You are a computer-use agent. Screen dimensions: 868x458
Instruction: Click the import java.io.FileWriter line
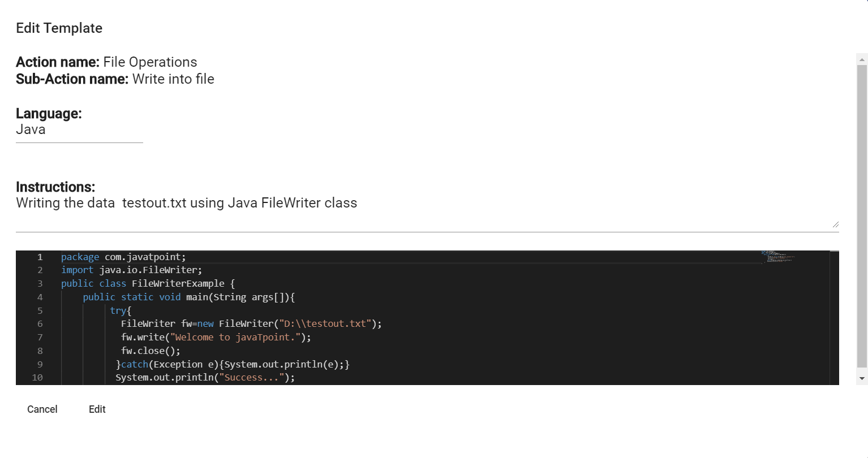pyautogui.click(x=131, y=270)
